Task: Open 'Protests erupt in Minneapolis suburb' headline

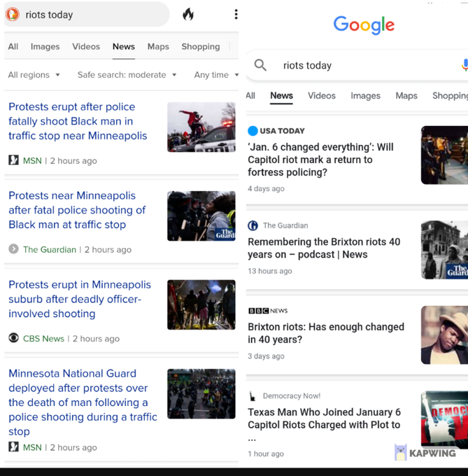Action: tap(80, 299)
